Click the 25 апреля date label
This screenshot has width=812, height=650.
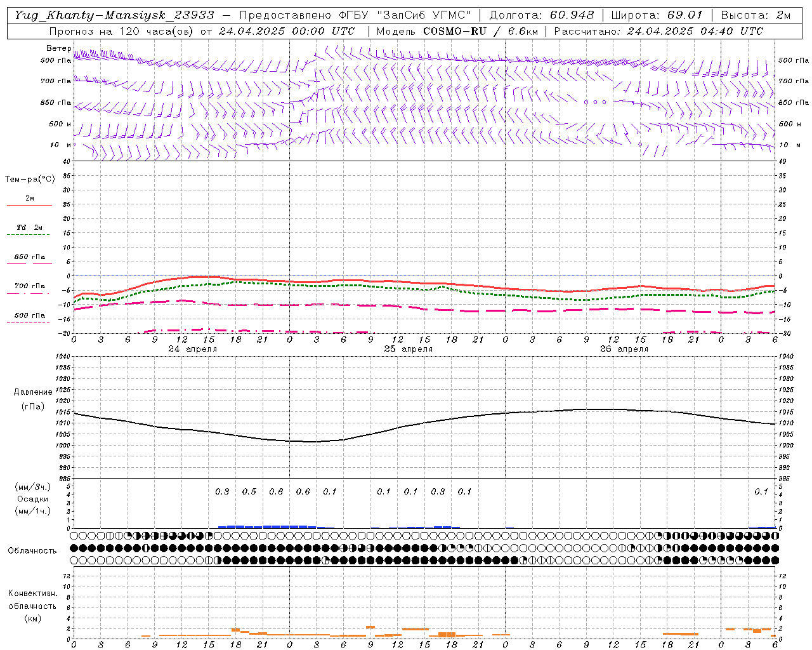(409, 349)
